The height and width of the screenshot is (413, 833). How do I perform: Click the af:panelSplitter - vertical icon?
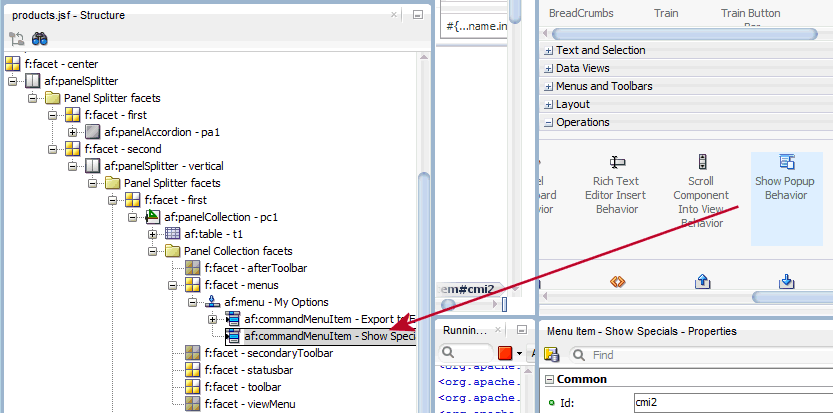pyautogui.click(x=92, y=166)
